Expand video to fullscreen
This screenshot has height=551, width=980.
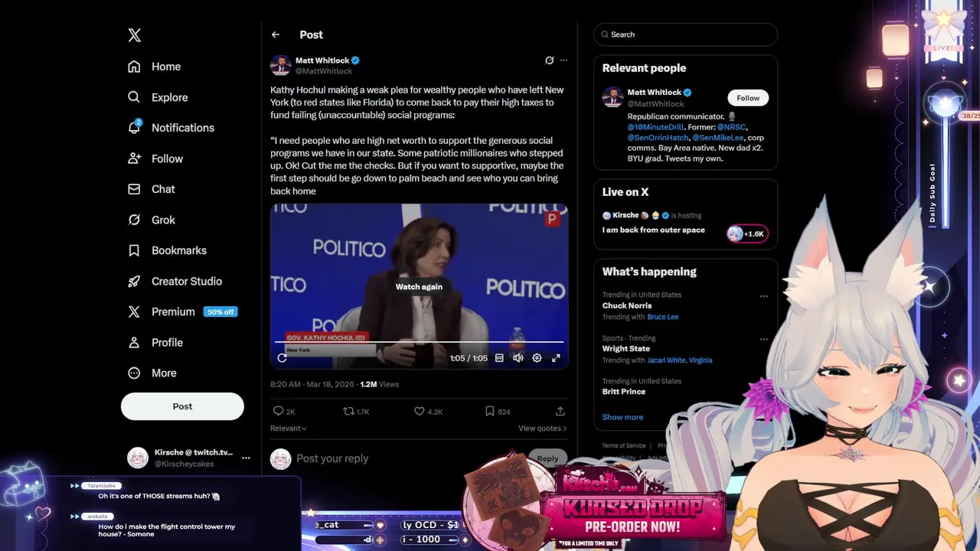click(556, 357)
